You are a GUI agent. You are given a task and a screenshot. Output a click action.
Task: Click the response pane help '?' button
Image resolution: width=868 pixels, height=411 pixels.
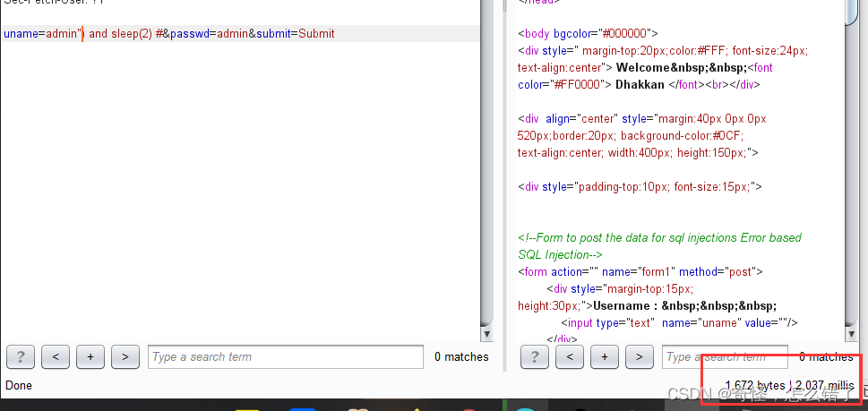tap(535, 356)
